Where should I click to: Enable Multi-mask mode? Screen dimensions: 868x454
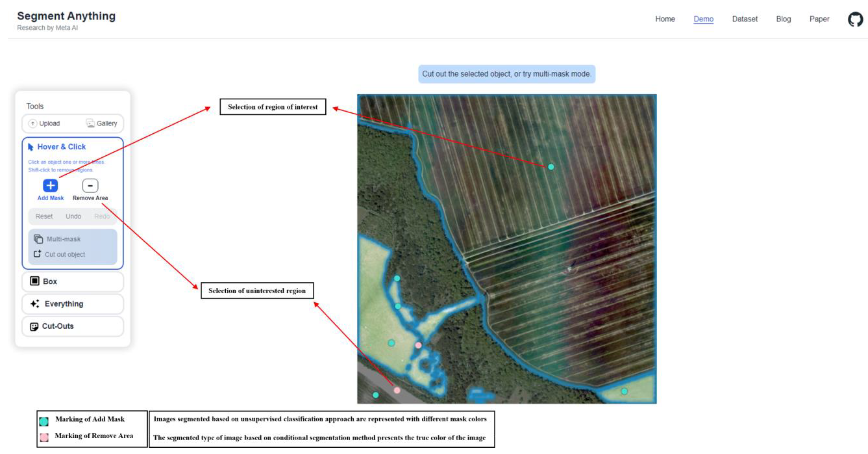63,239
